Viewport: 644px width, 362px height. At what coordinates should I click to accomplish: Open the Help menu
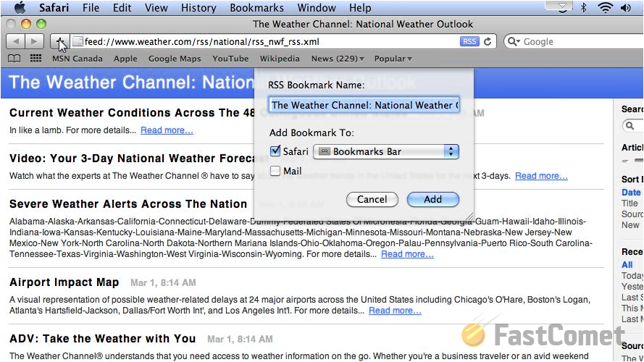[360, 7]
